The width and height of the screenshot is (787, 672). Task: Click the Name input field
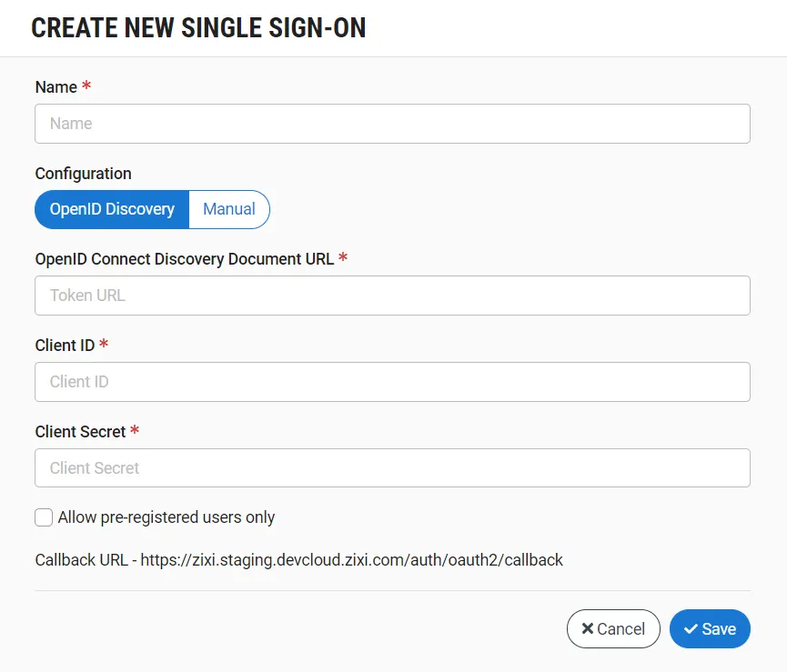click(x=392, y=124)
